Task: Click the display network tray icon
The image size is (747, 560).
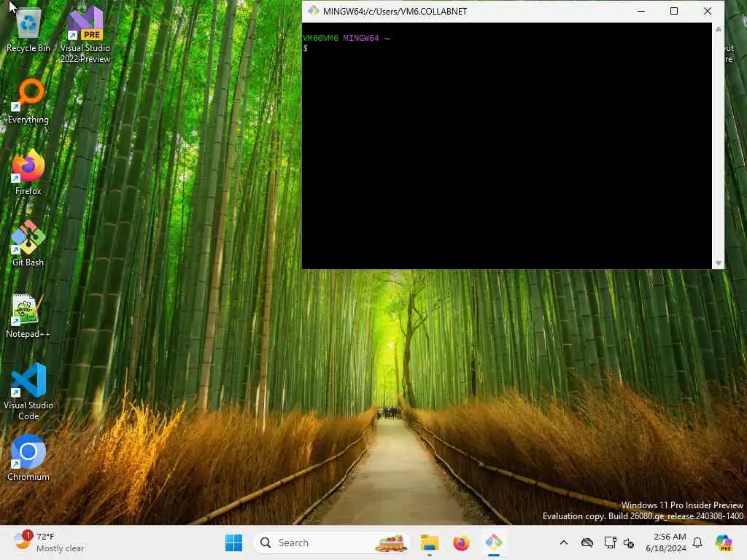Action: point(610,542)
